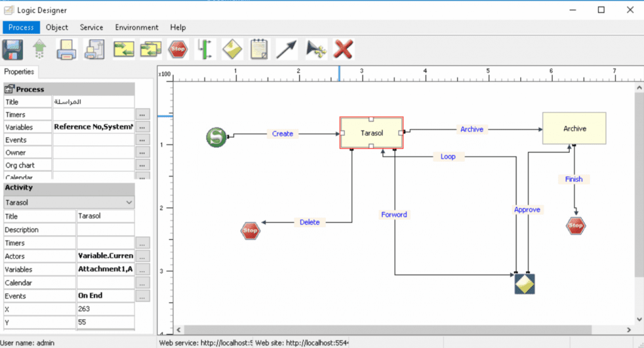Image resolution: width=644 pixels, height=348 pixels.
Task: Select the Archive activity box
Action: tap(574, 129)
